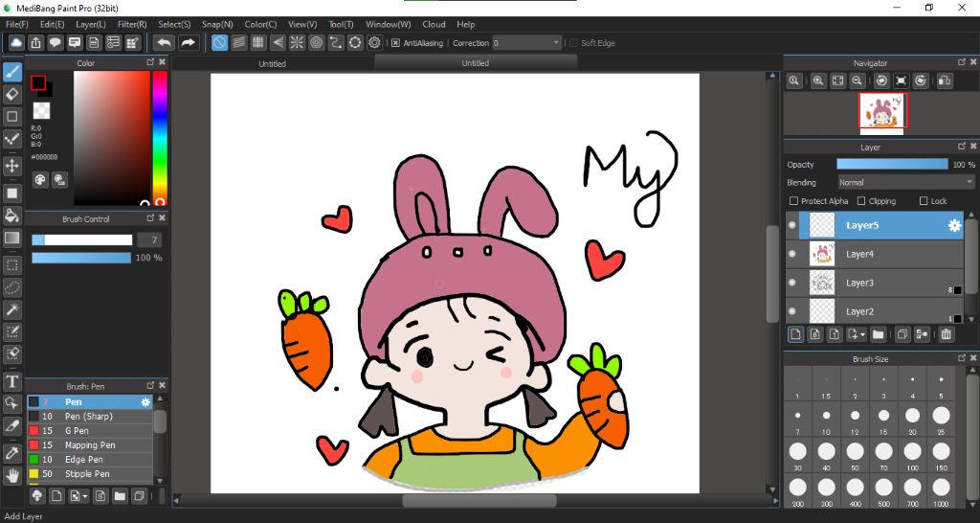The width and height of the screenshot is (980, 523).
Task: Add layer folder icon
Action: tap(879, 334)
